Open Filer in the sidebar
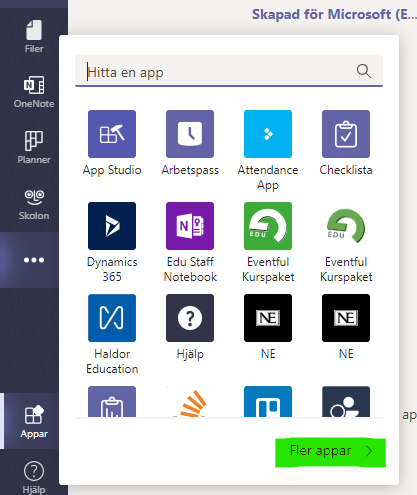Image resolution: width=417 pixels, height=495 pixels. click(34, 36)
